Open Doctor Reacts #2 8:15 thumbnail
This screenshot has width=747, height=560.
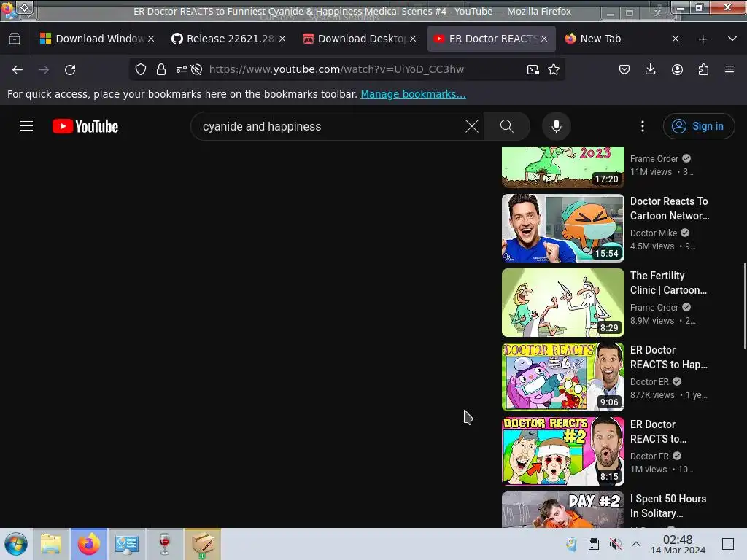pos(562,451)
